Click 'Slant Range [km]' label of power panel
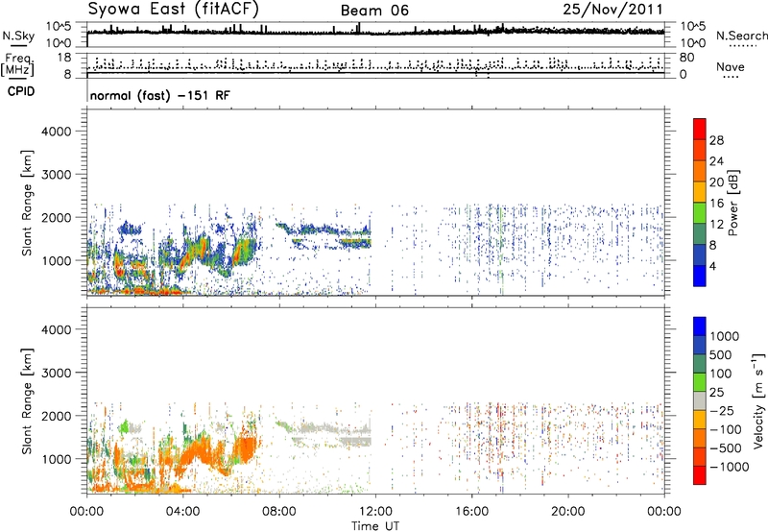The width and height of the screenshot is (768, 532). point(27,203)
